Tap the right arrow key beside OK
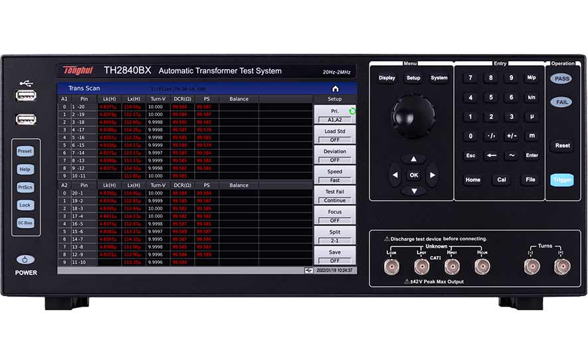Image resolution: width=588 pixels, height=364 pixels. [x=433, y=175]
